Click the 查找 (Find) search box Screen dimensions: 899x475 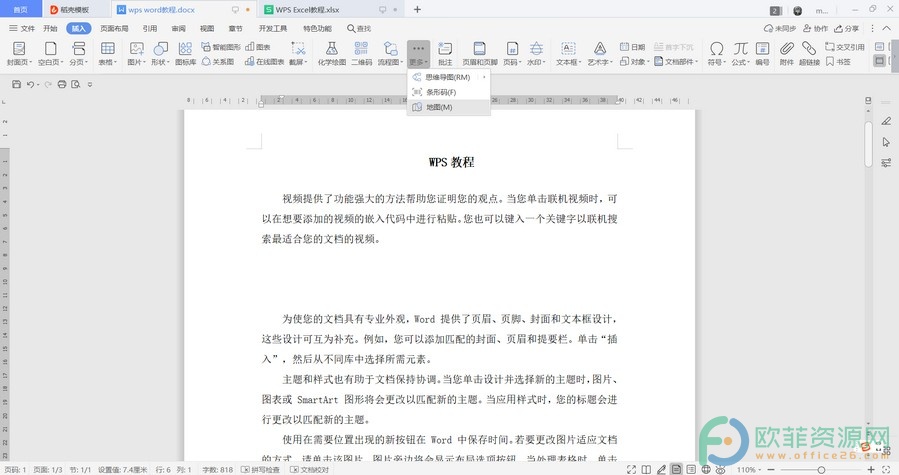(x=359, y=28)
